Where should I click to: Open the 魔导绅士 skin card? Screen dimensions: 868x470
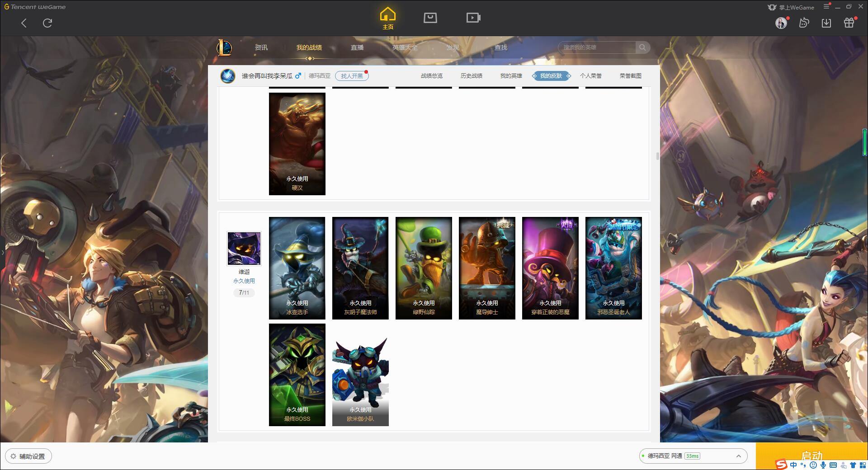tap(487, 268)
